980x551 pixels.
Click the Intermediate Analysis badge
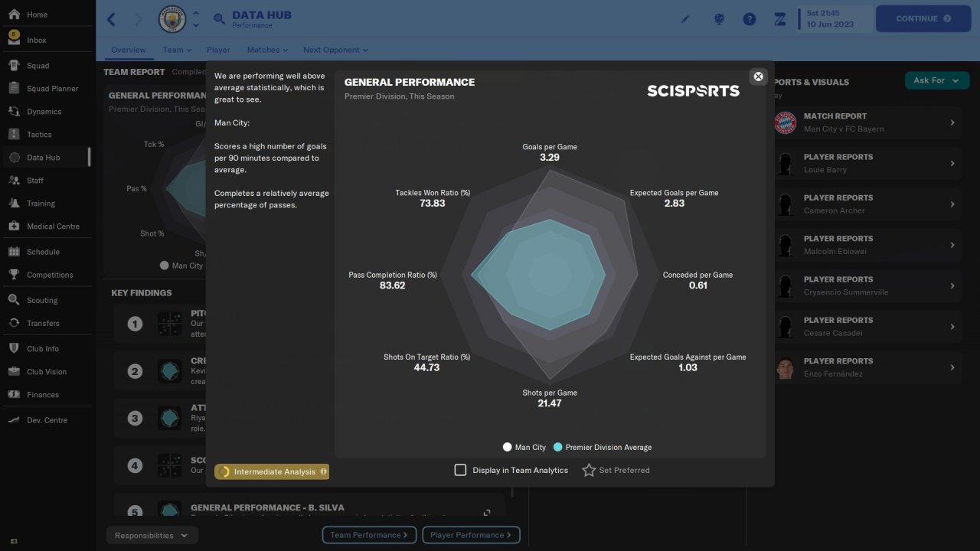click(272, 471)
